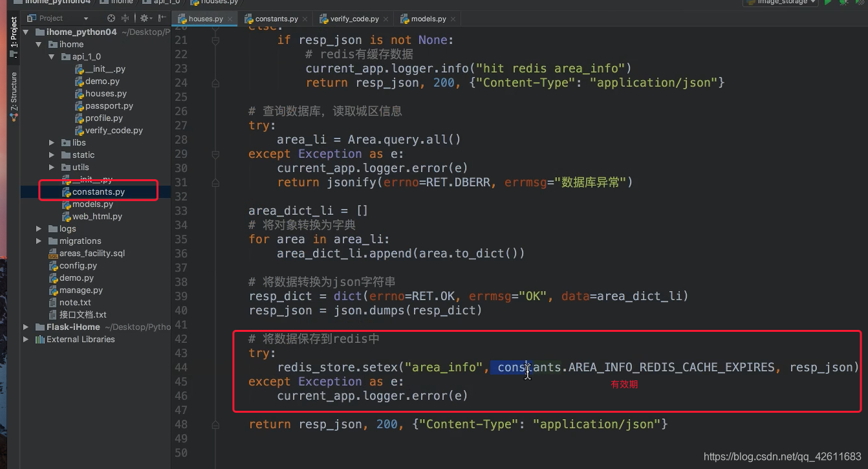Collapse the ihome folder
The image size is (868, 469).
39,44
